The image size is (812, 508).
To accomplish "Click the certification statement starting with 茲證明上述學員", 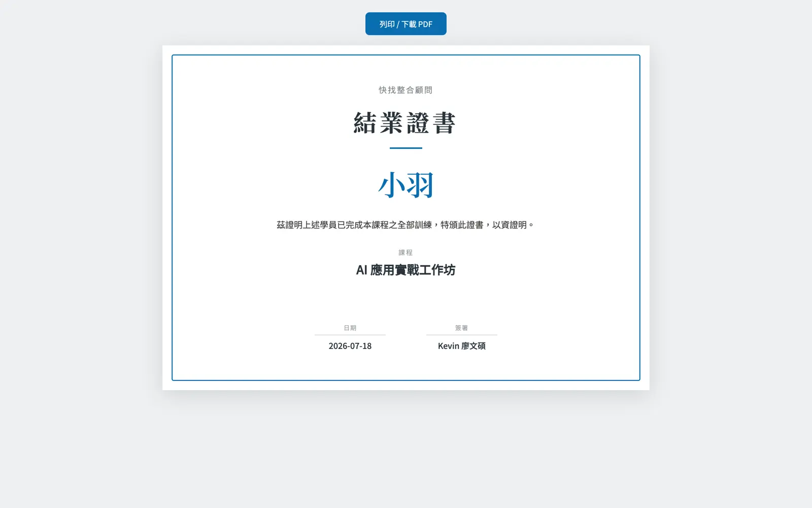I will click(x=405, y=225).
